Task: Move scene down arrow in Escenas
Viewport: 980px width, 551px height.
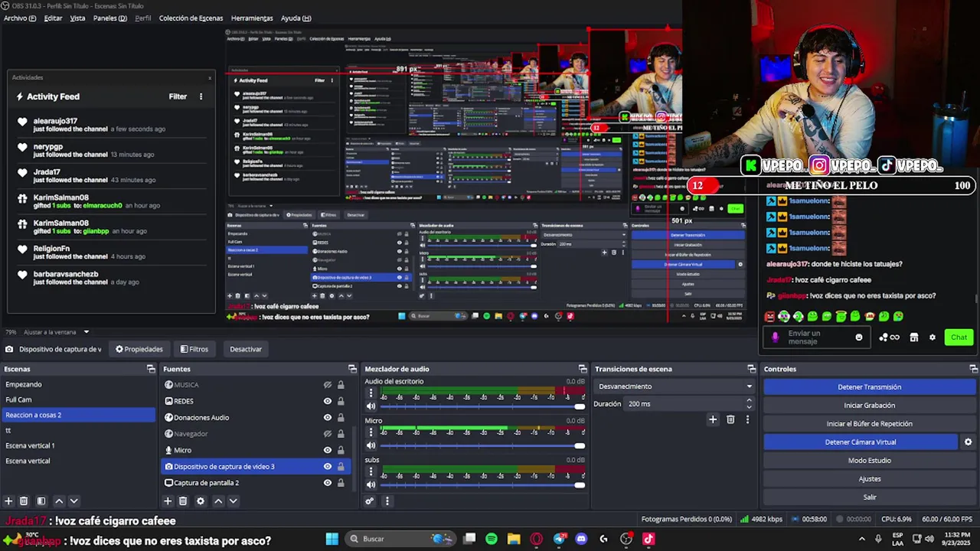Action: (x=74, y=501)
